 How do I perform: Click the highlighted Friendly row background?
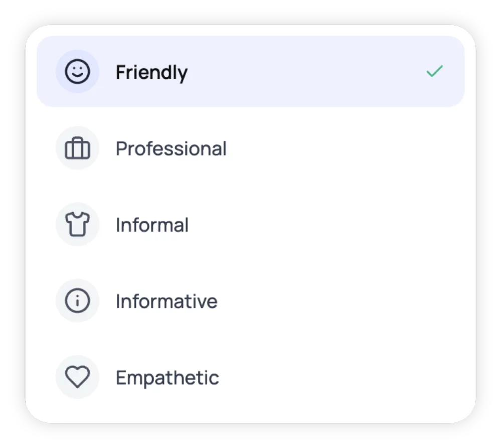[x=301, y=72]
